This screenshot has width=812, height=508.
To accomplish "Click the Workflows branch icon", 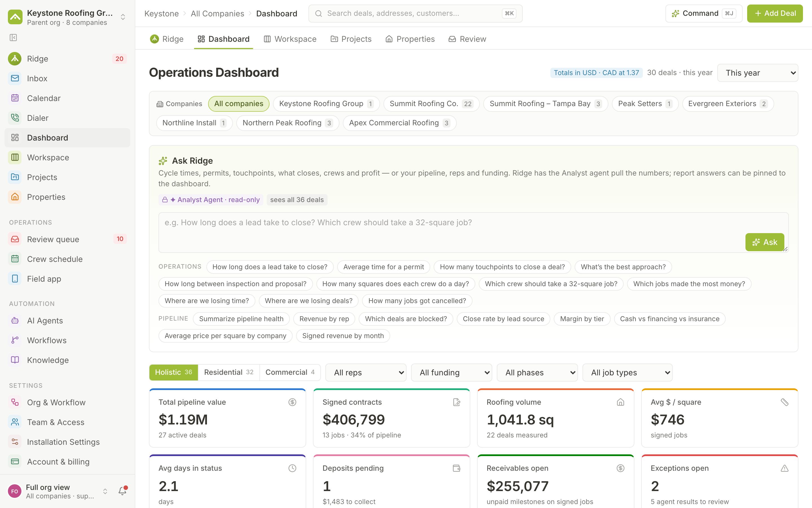I will 15,340.
